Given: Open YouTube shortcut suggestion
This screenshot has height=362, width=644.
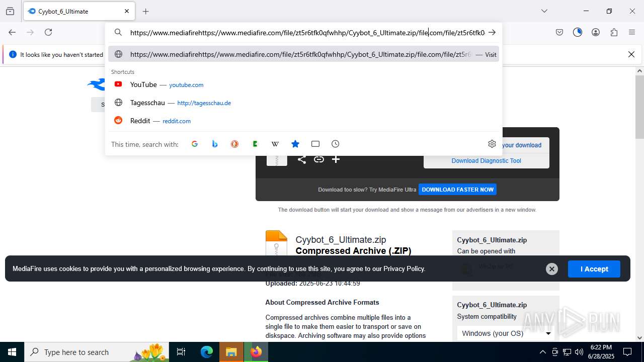Looking at the screenshot, I should point(303,84).
